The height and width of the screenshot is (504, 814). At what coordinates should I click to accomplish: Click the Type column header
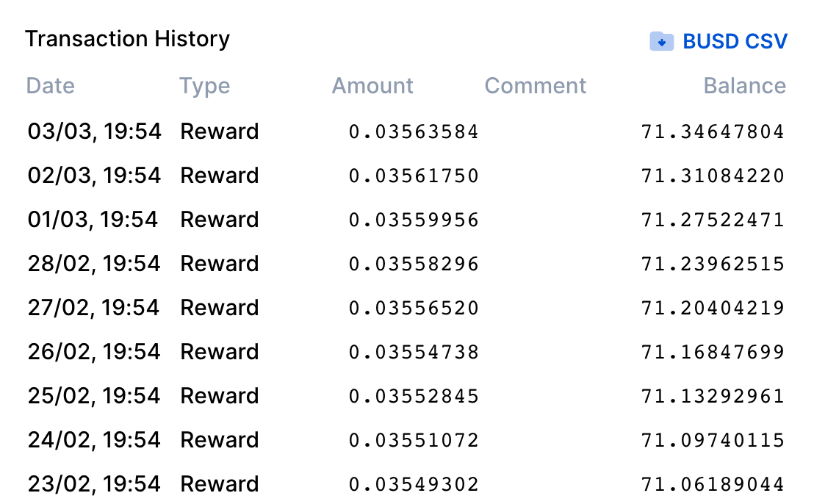(204, 86)
